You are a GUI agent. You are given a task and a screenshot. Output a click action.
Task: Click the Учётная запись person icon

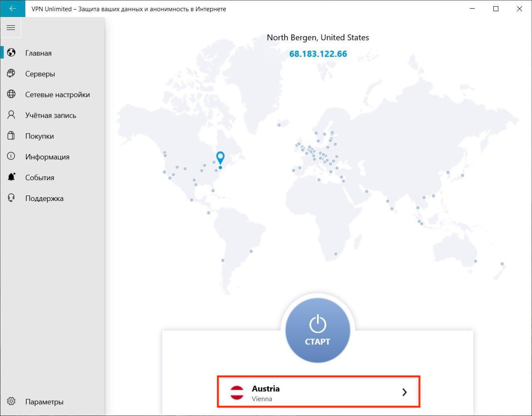(x=11, y=115)
